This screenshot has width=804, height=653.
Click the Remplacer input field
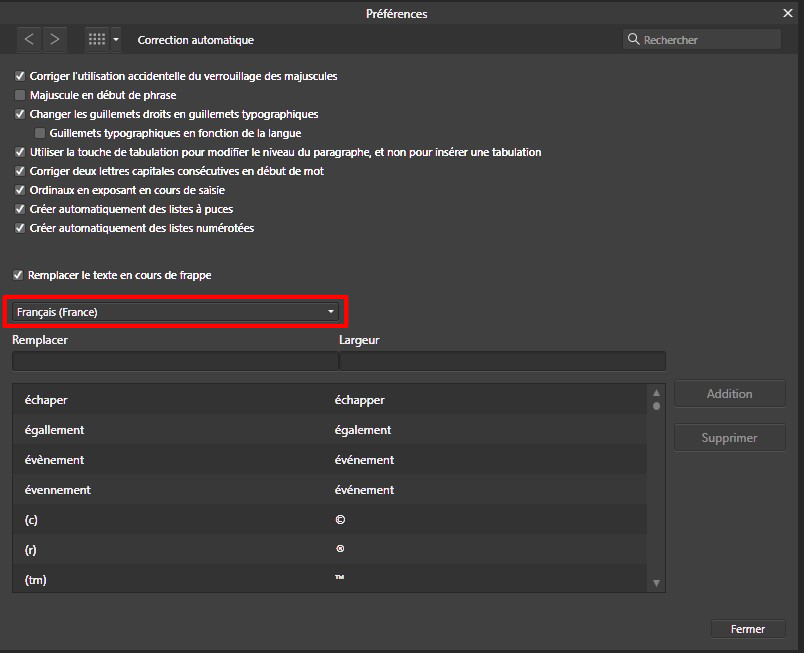175,361
